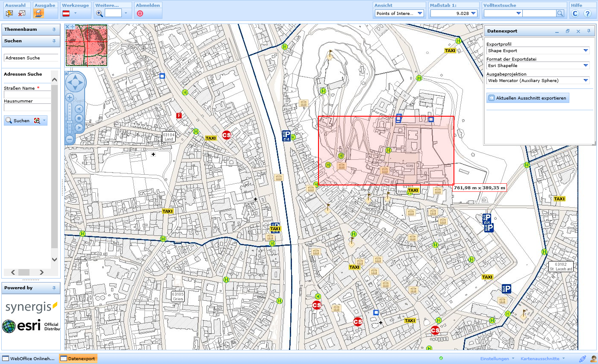Image resolution: width=598 pixels, height=364 pixels.
Task: Run the full-text search magnifier button
Action: [560, 13]
